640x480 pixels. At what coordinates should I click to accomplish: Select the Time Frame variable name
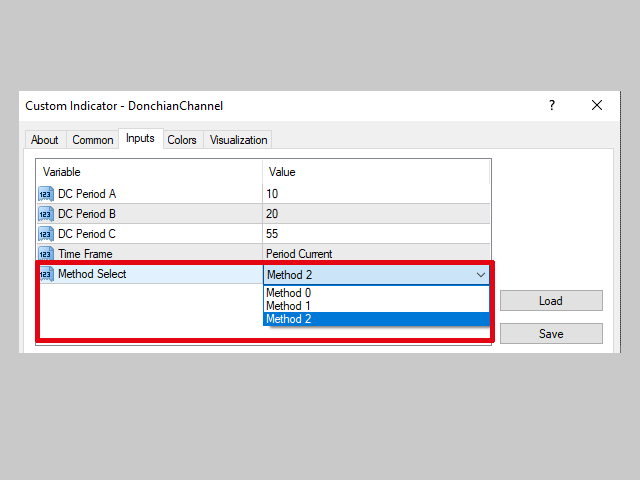(85, 254)
